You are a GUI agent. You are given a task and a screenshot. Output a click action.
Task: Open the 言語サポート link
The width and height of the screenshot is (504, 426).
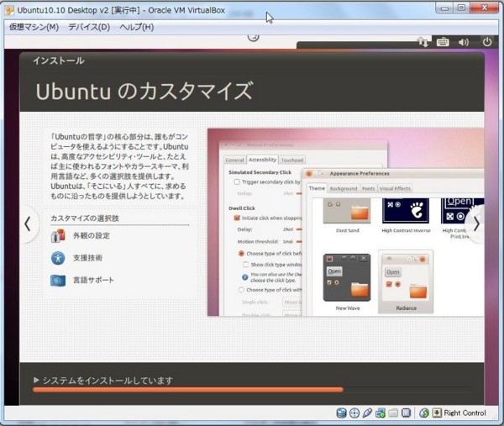[x=93, y=280]
